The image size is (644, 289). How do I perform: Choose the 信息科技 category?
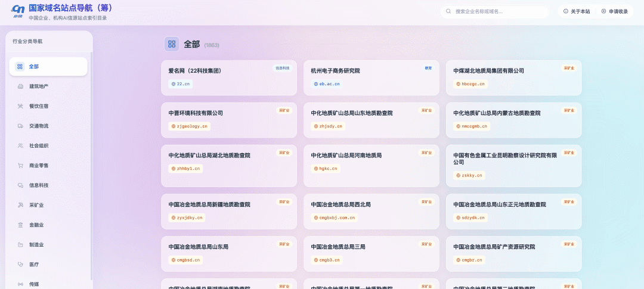pos(48,185)
